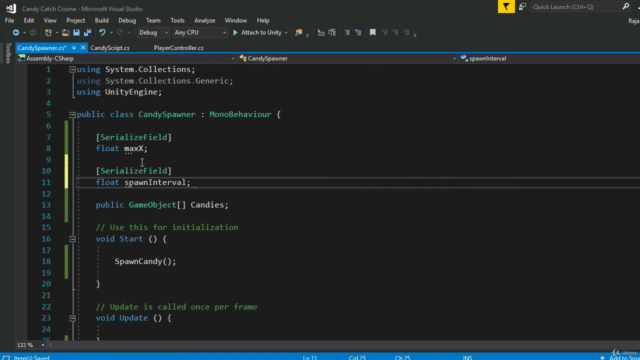Click the Redo arrow icon
The image size is (640, 360).
(x=120, y=33)
